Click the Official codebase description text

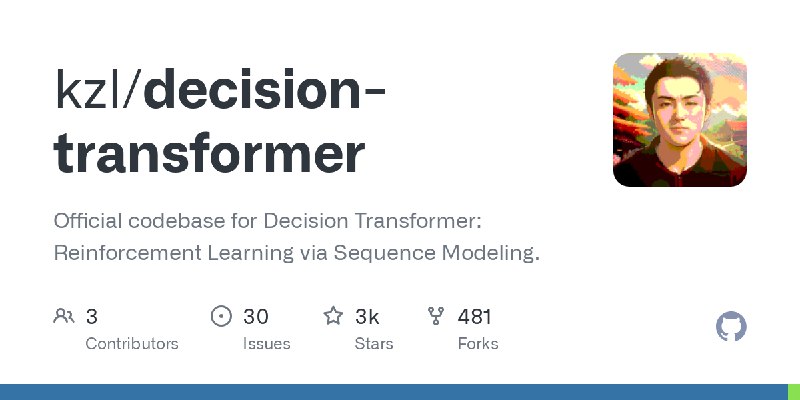pyautogui.click(x=268, y=221)
